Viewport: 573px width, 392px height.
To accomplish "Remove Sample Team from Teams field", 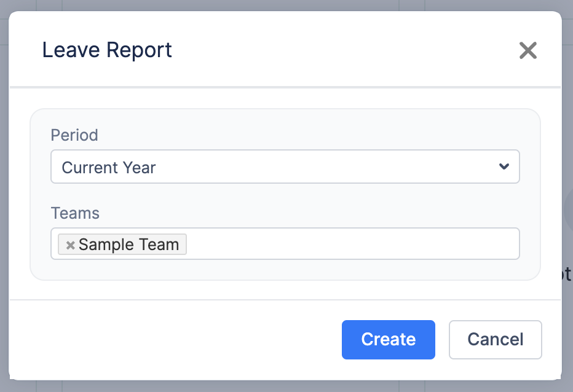I will coord(71,245).
